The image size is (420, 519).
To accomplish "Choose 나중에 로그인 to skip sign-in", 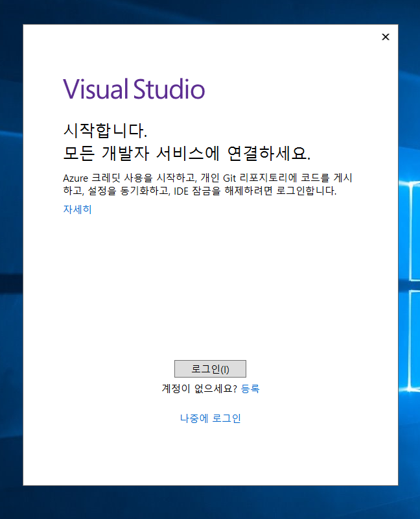I will tap(211, 418).
